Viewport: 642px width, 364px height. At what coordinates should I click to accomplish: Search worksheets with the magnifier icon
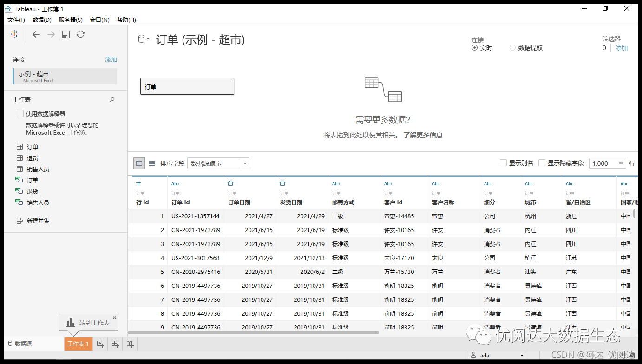(x=112, y=99)
